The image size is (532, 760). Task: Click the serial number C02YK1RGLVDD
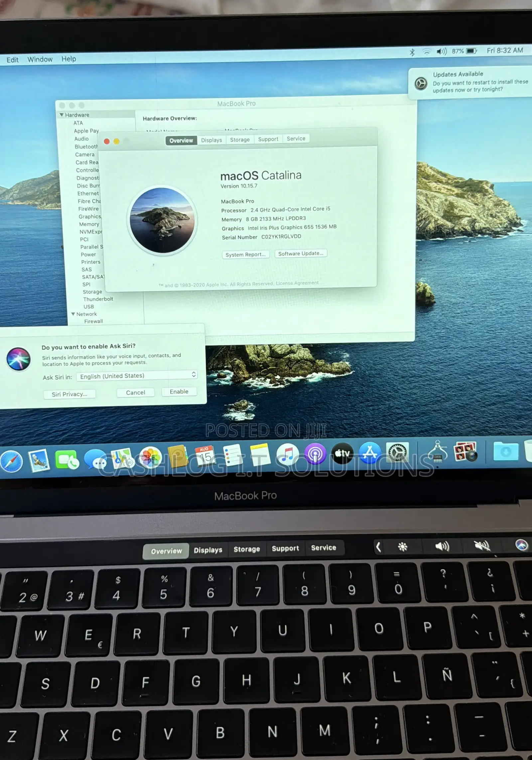[x=281, y=237]
